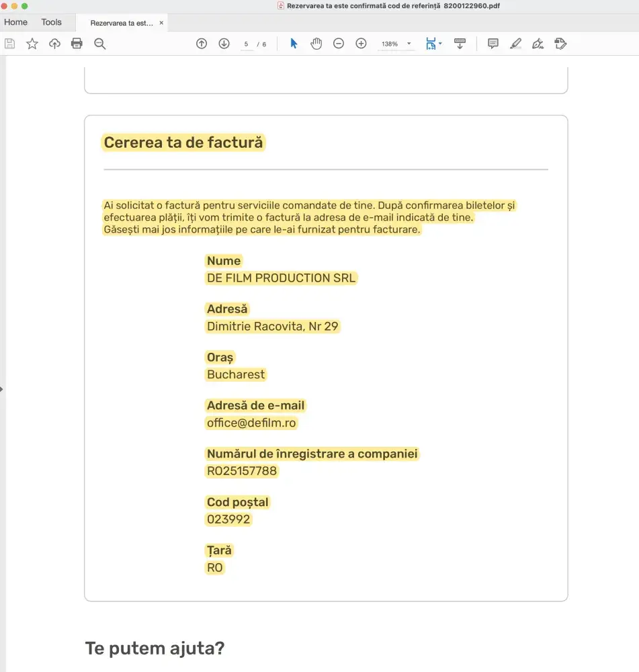Screen dimensions: 639x672
Task: Bookmark the file with the star icon
Action: pos(32,44)
